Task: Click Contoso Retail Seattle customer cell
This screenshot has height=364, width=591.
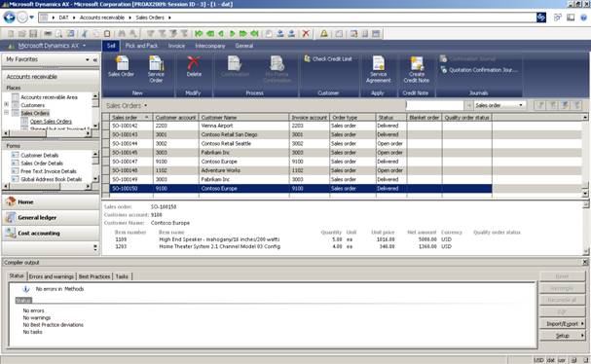Action: tap(243, 144)
